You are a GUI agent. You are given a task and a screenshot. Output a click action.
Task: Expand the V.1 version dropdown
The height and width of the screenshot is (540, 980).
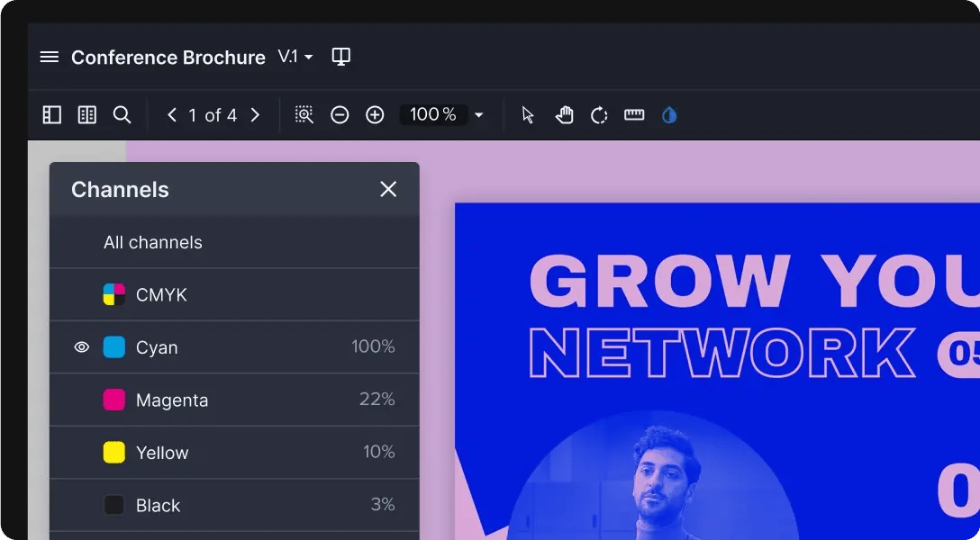(295, 58)
